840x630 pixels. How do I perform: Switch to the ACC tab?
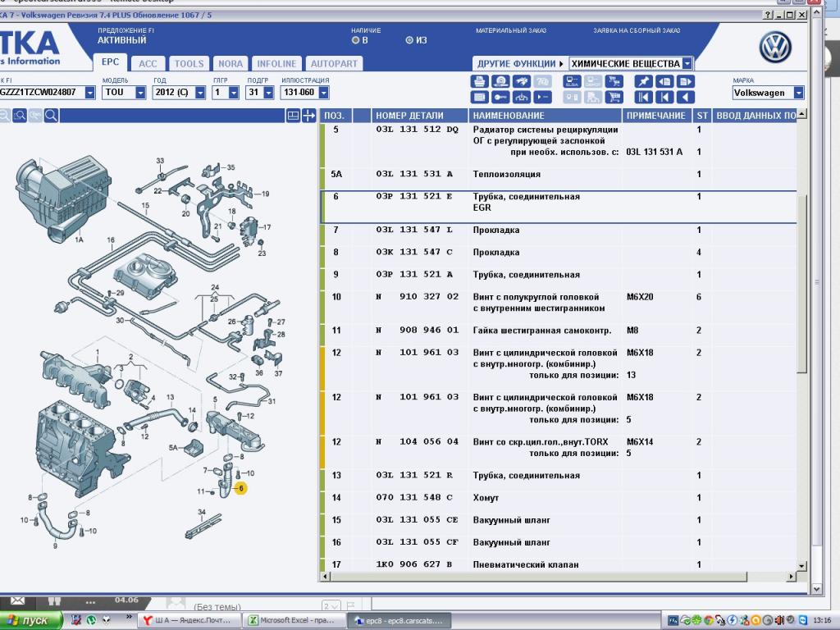(148, 64)
